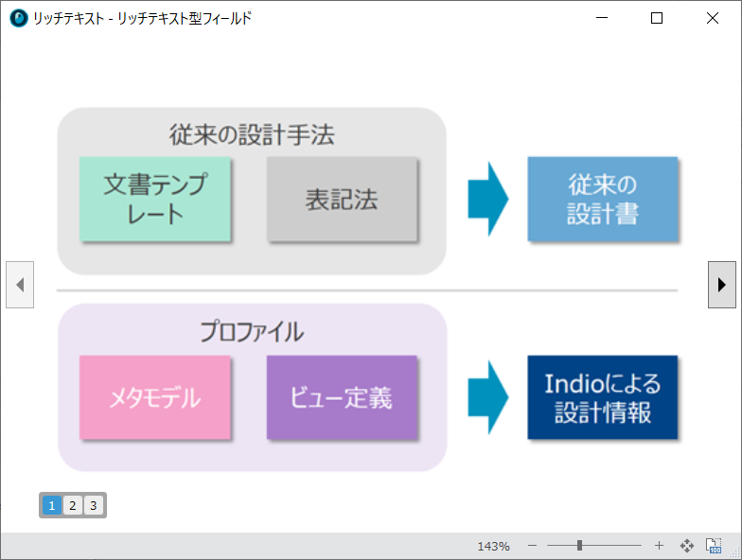Click the zoom out minus button
742x560 pixels.
coord(532,546)
